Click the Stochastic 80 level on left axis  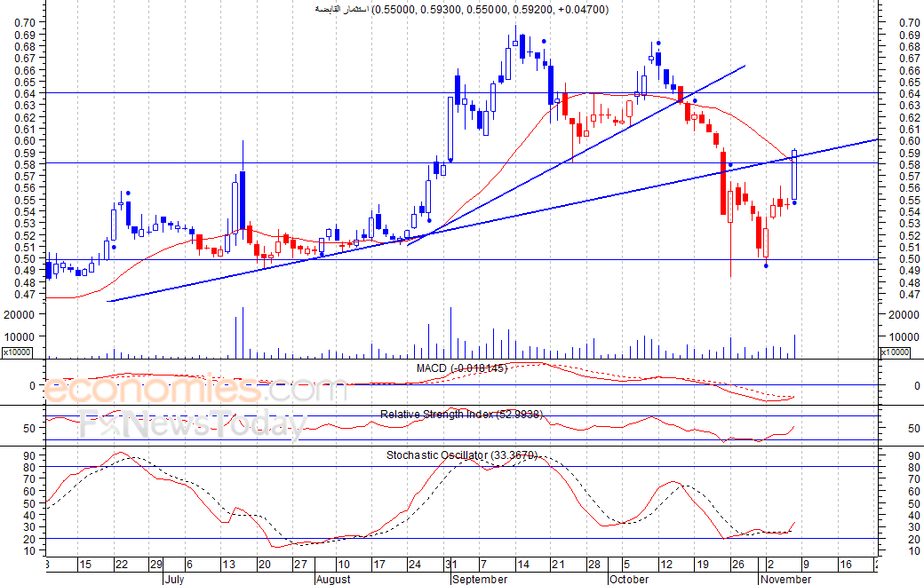(x=29, y=467)
